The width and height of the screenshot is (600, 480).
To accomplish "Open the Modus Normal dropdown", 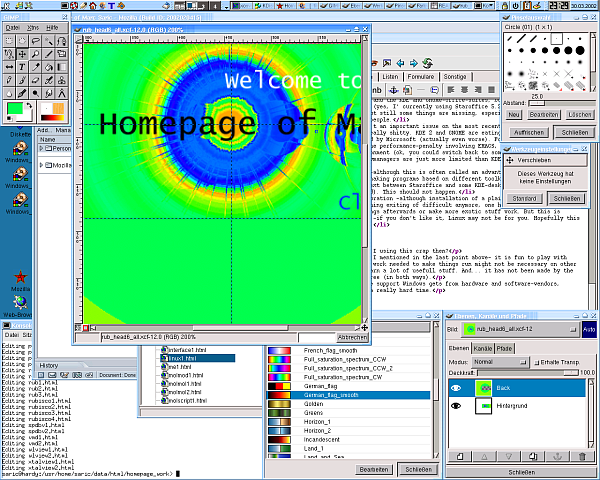I will 500,361.
